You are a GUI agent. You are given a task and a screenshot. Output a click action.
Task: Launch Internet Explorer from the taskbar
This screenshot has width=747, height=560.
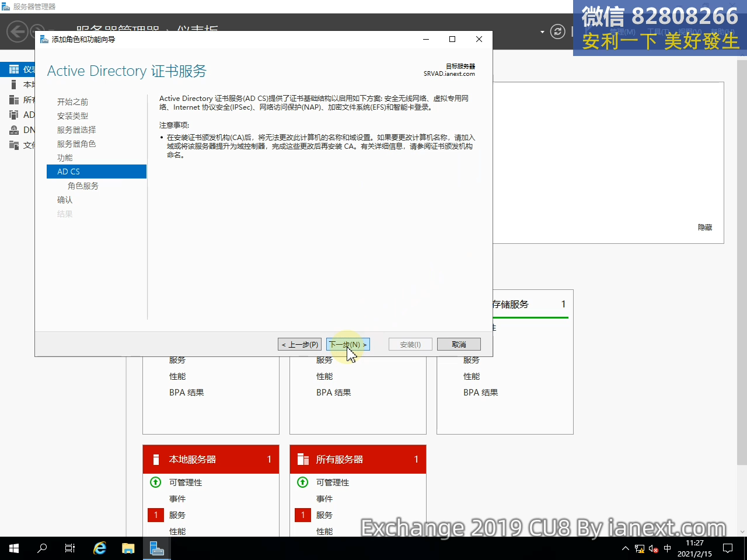pos(100,548)
